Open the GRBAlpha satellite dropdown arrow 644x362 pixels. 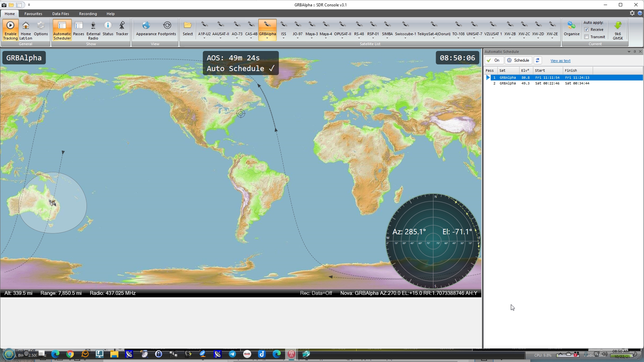click(x=267, y=38)
